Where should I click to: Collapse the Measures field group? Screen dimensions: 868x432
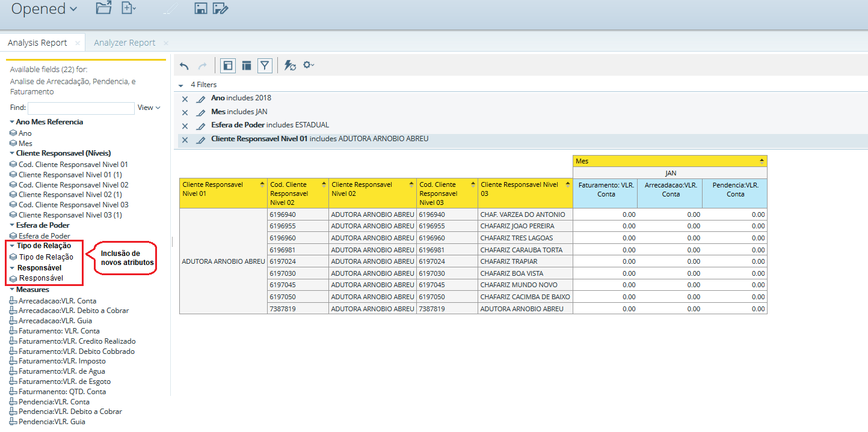12,290
